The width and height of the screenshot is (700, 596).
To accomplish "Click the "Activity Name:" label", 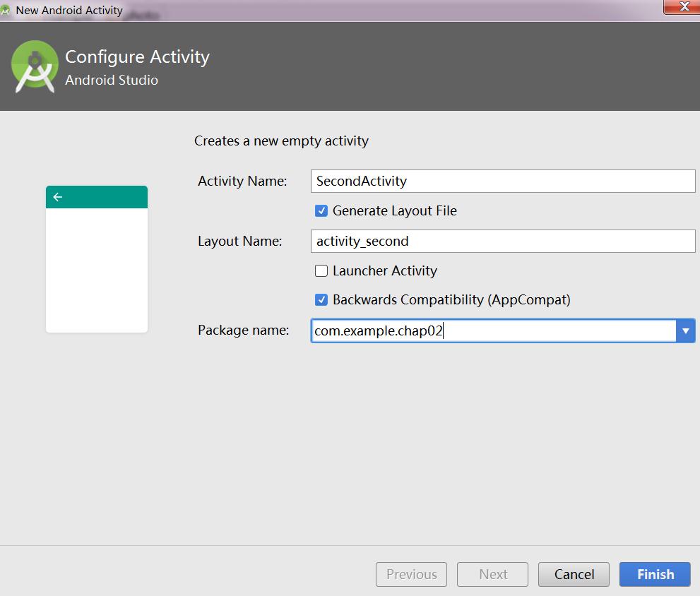I will pyautogui.click(x=242, y=181).
